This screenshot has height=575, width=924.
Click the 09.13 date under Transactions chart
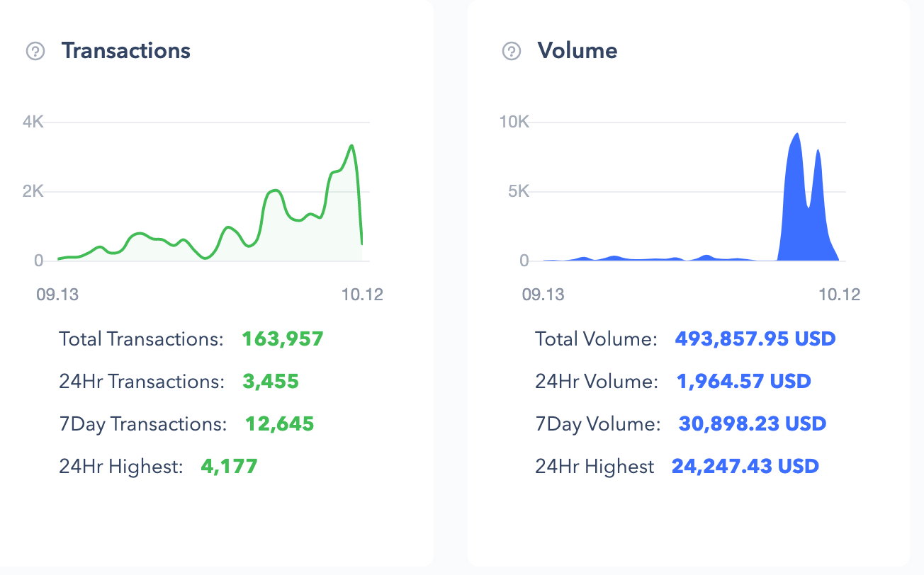(x=58, y=295)
